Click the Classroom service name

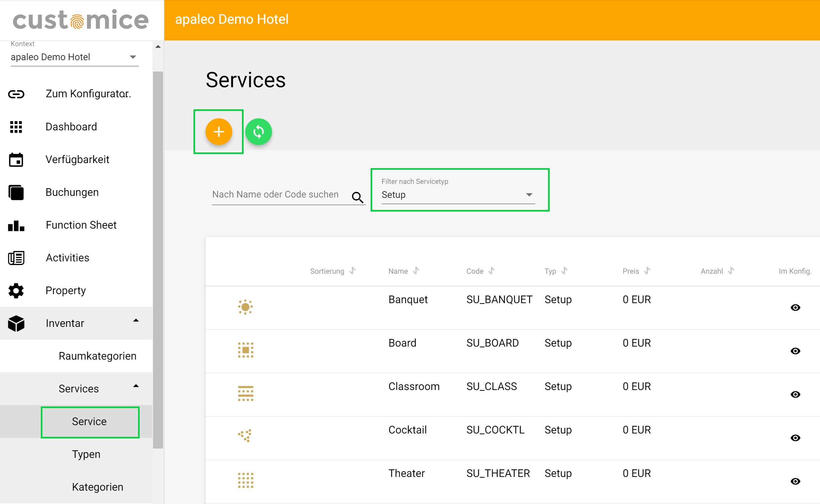(414, 386)
